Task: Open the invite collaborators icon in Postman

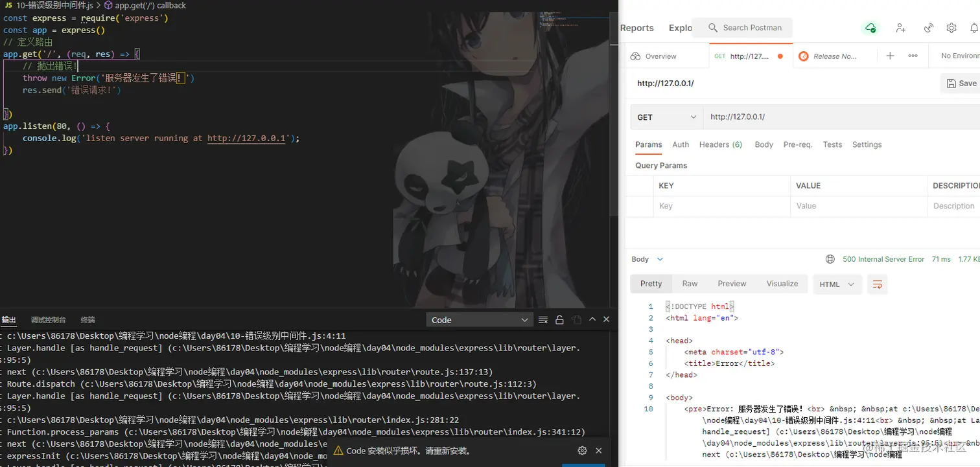Action: [x=901, y=28]
